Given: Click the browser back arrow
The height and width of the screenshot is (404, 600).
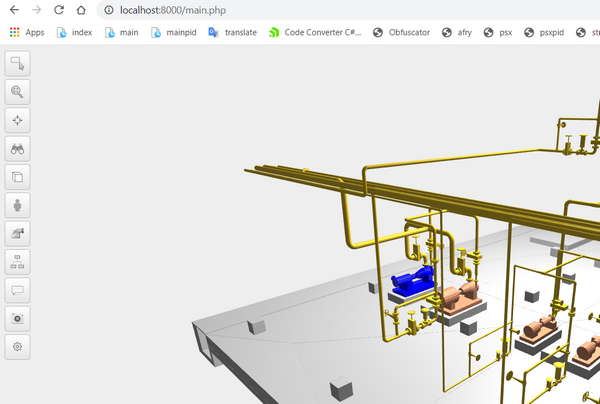Looking at the screenshot, I should coord(13,10).
